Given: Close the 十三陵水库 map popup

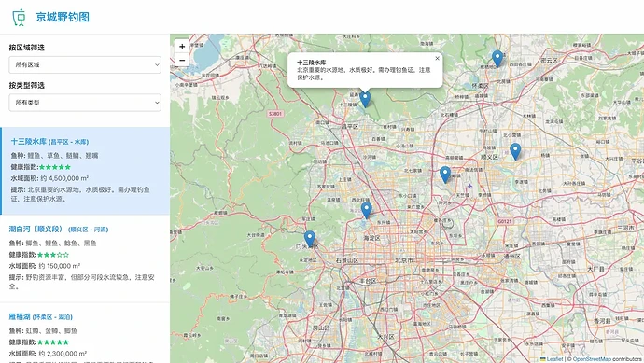Looking at the screenshot, I should click(x=437, y=58).
